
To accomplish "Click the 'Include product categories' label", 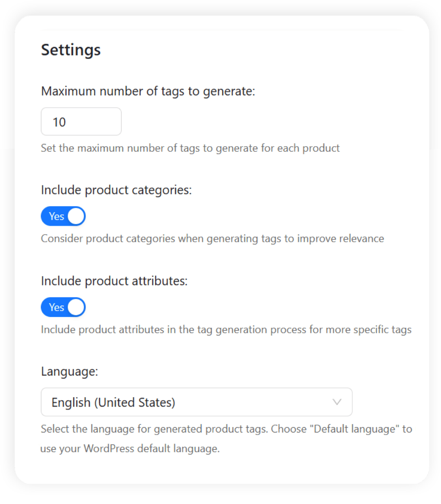I will point(116,190).
